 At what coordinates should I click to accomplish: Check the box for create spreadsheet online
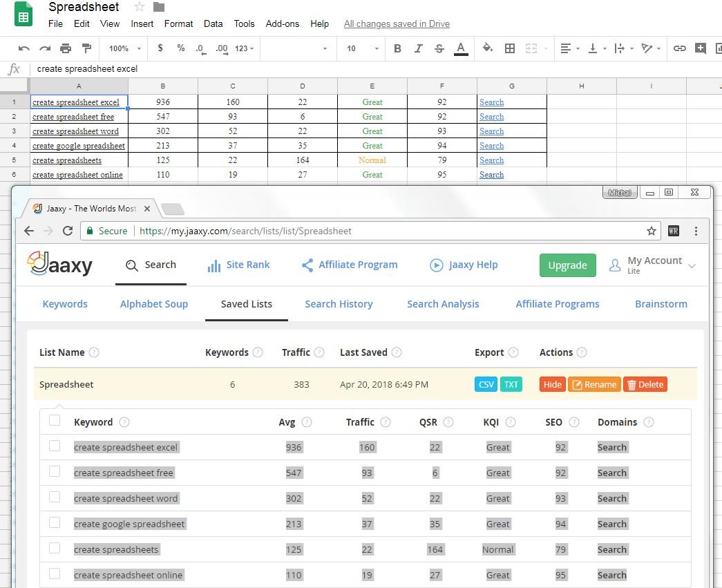point(55,573)
